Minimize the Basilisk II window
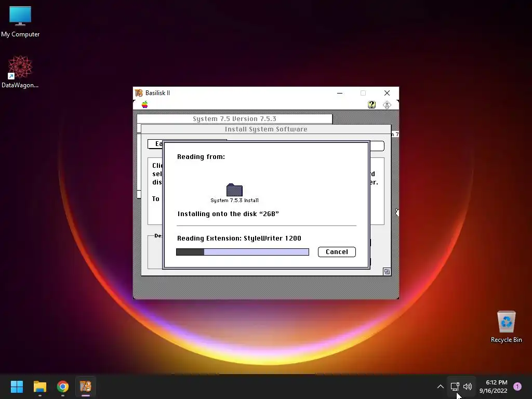The width and height of the screenshot is (532, 399). 340,93
